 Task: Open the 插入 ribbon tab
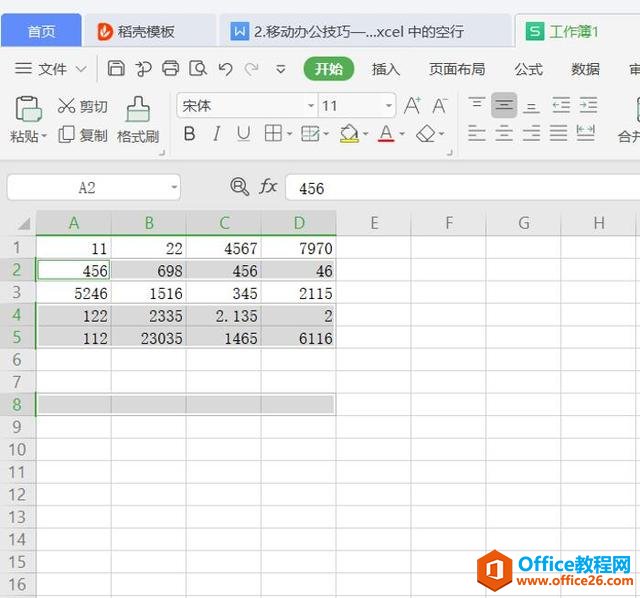(x=386, y=69)
